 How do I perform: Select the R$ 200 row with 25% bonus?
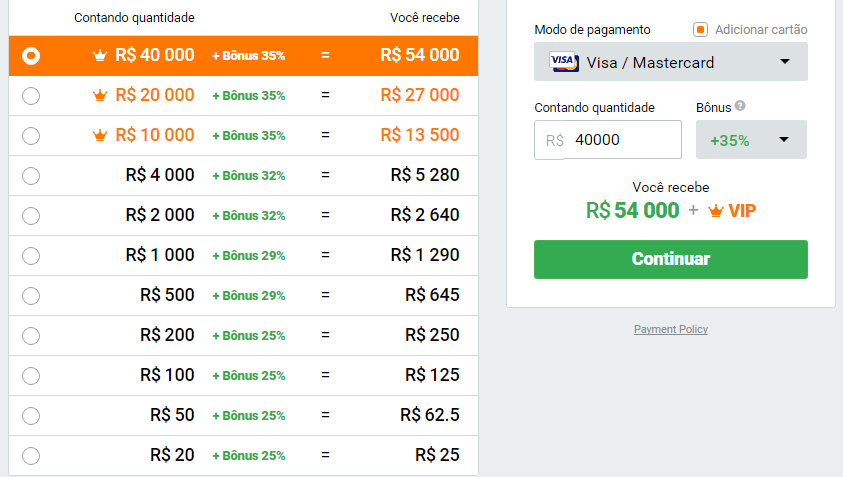(243, 336)
